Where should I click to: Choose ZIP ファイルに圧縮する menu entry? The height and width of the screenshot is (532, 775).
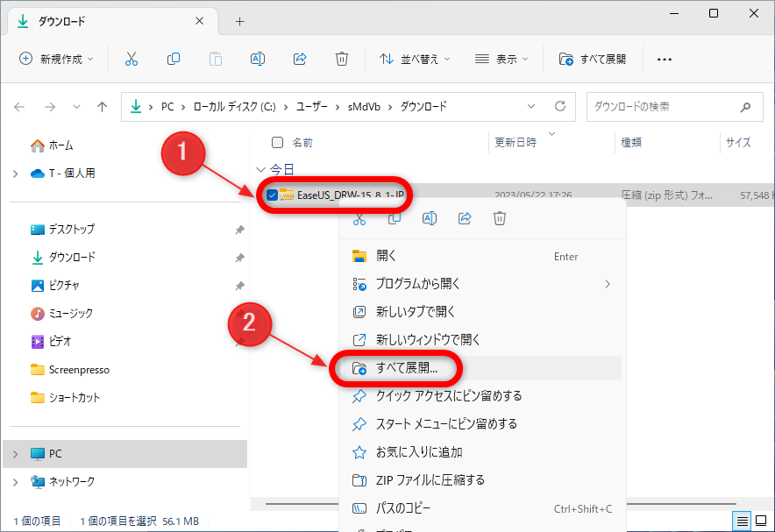430,480
